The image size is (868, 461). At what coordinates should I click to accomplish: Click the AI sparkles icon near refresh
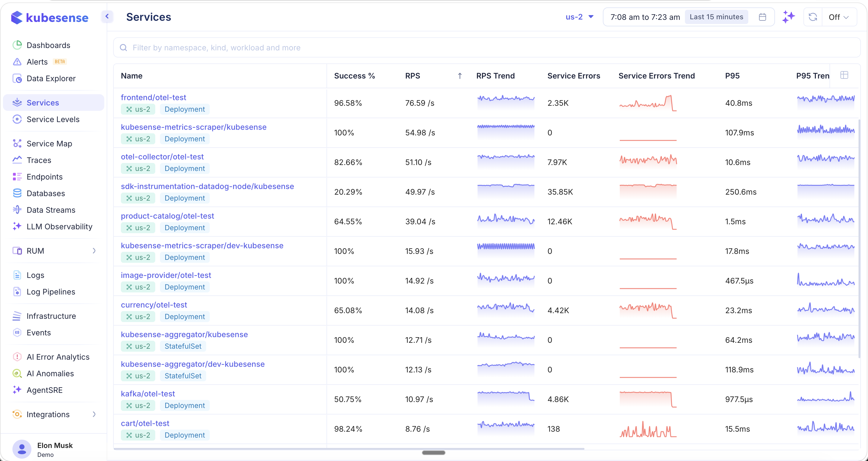coord(789,17)
